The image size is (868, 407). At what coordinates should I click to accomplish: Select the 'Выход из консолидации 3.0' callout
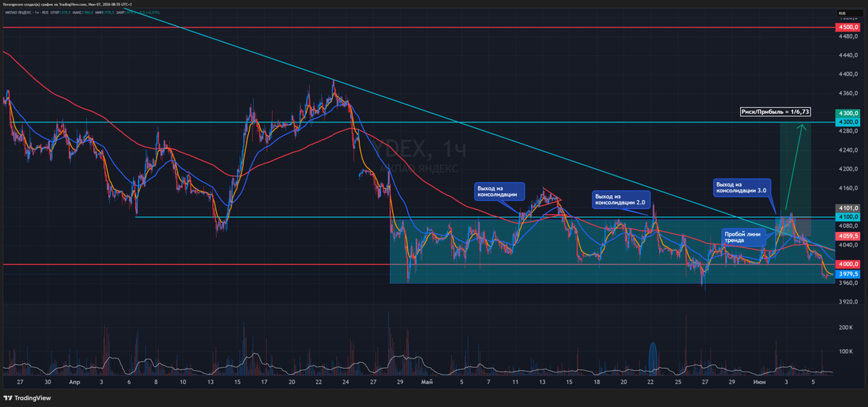coord(741,188)
